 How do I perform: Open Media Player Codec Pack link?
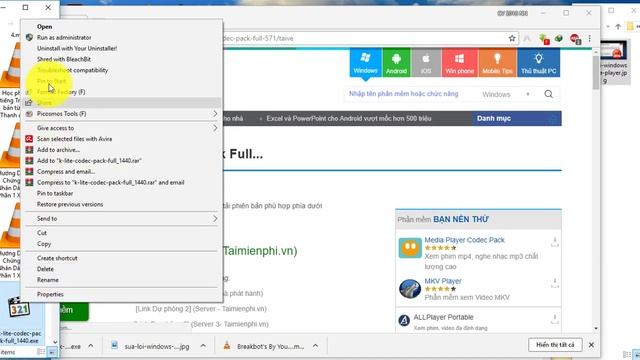[x=464, y=240]
